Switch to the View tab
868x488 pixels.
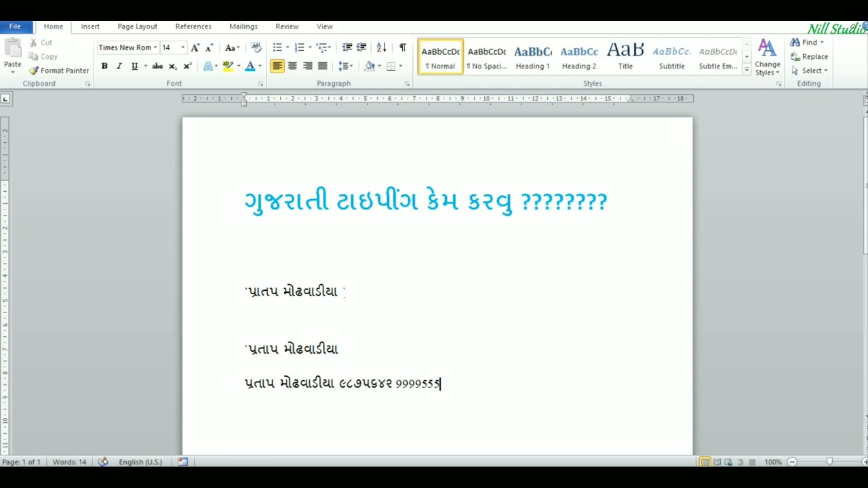pyautogui.click(x=325, y=26)
